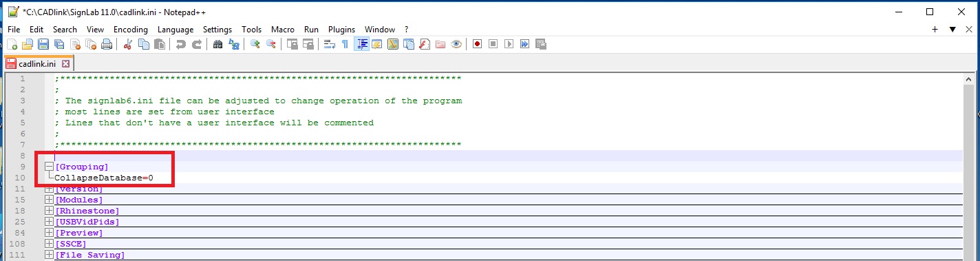Expand the [Version] section fold marker
980x261 pixels.
coord(49,189)
